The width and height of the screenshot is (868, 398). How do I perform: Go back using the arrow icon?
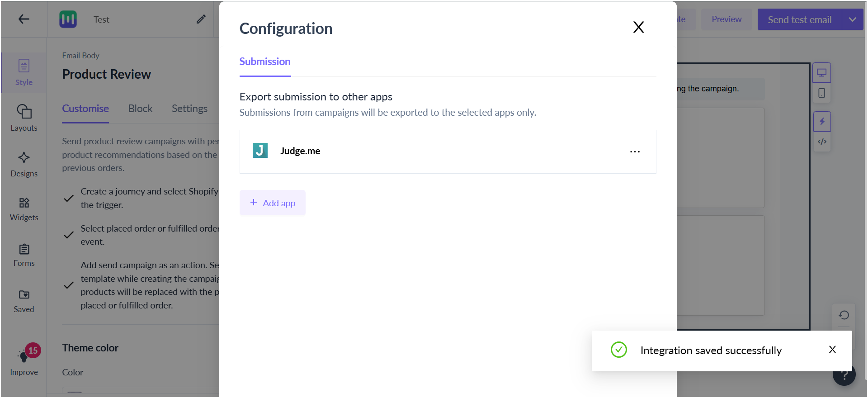point(24,19)
